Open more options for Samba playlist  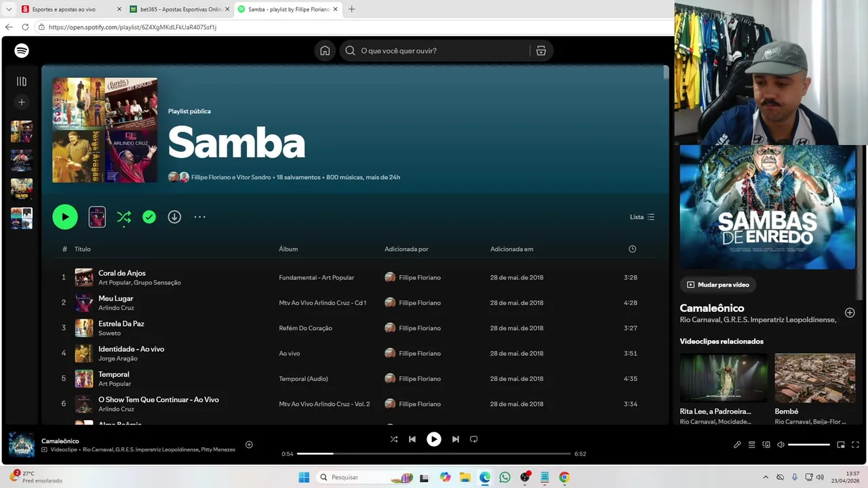point(199,217)
